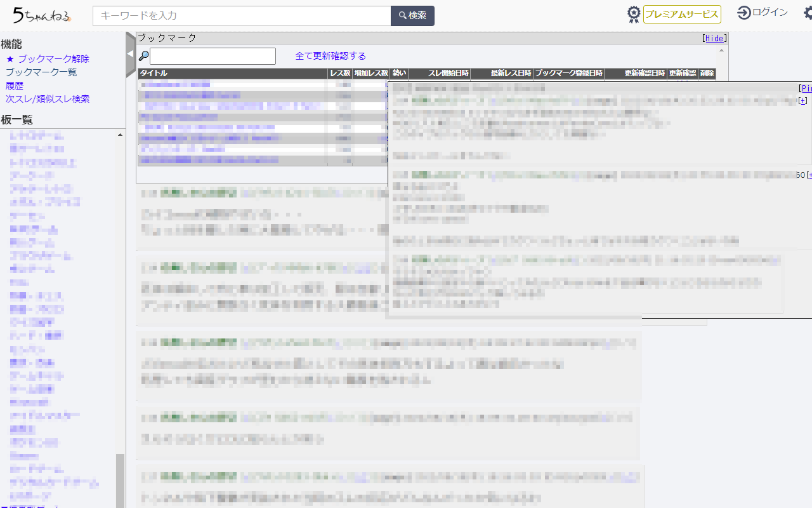The width and height of the screenshot is (812, 508).
Task: Open ブックマーク一覧 in the sidebar
Action: click(41, 72)
